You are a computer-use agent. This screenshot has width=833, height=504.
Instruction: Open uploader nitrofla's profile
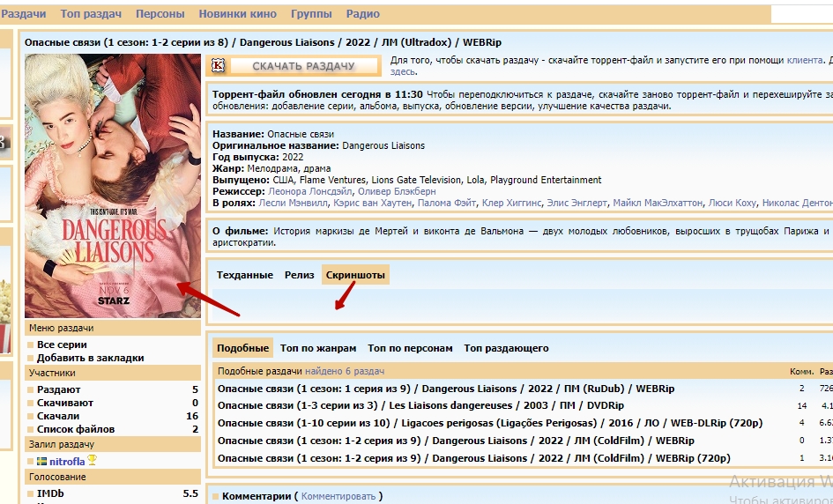click(67, 461)
